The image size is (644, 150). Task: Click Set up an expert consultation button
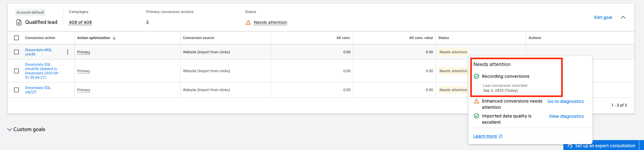(x=601, y=146)
